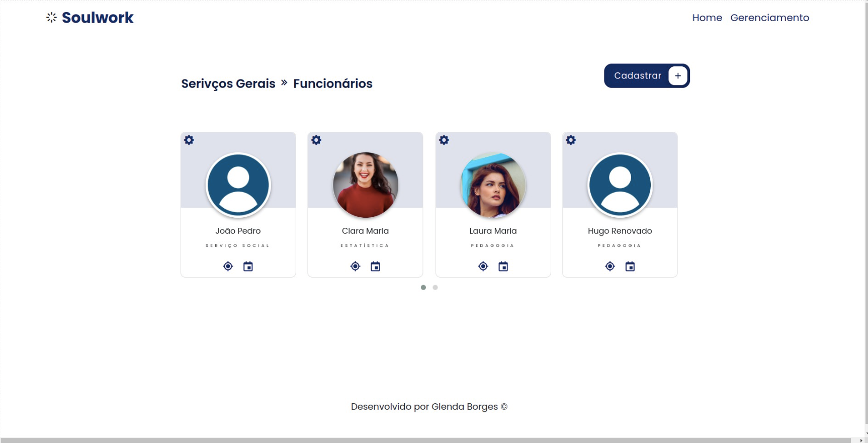Click target icon under Clara Maria
The image size is (868, 443).
(x=355, y=267)
